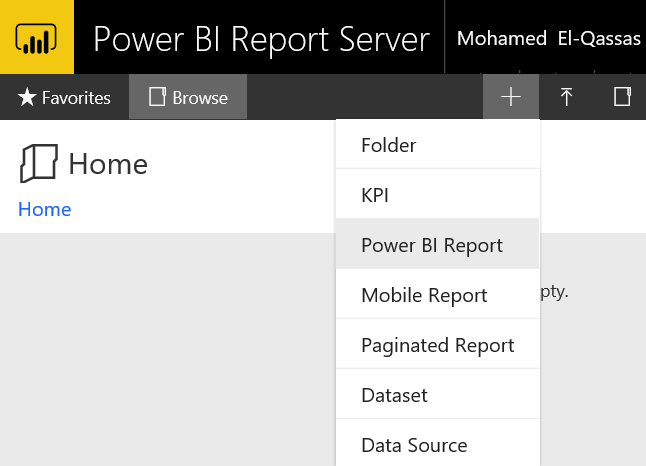The width and height of the screenshot is (646, 466).
Task: Click the plus New item button
Action: pyautogui.click(x=511, y=97)
